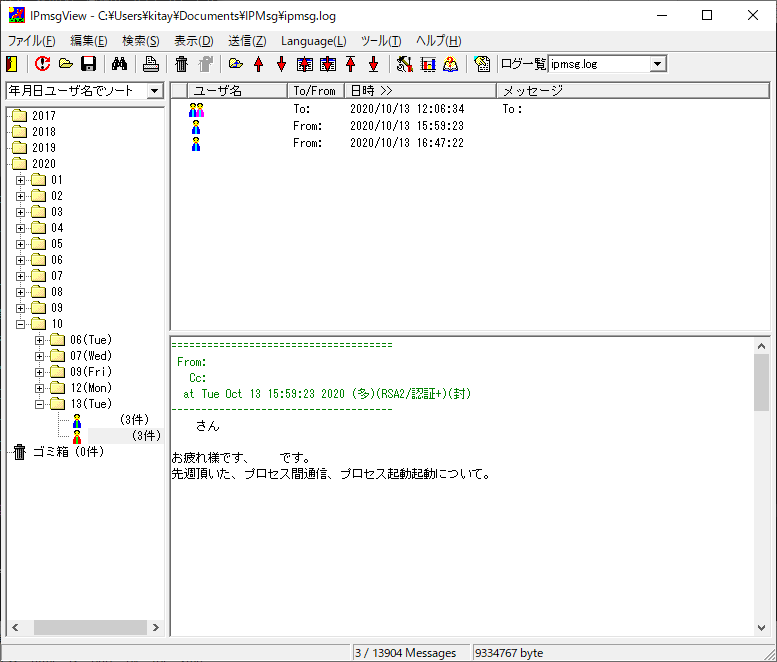Click the down arrow with bottom bar icon
The width and height of the screenshot is (777, 662).
click(x=374, y=64)
